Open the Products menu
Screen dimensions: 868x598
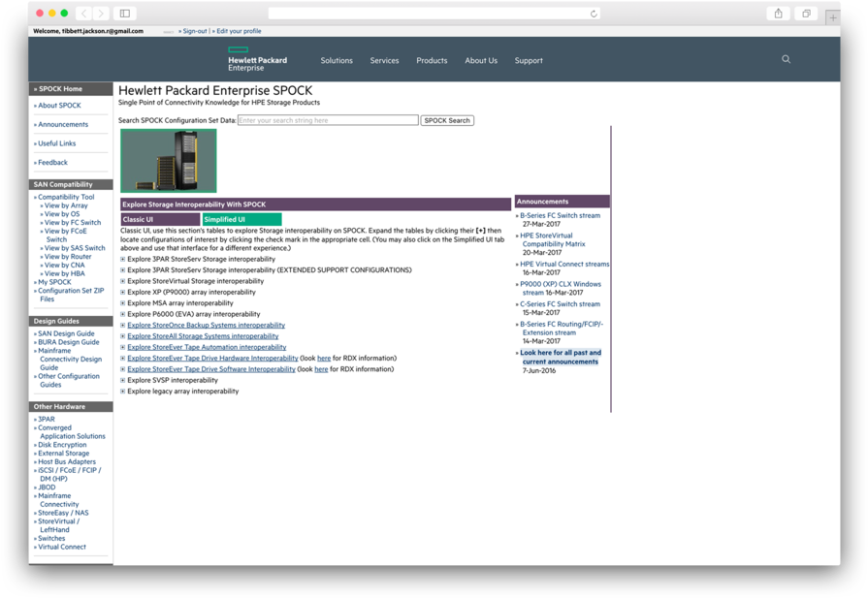click(432, 60)
